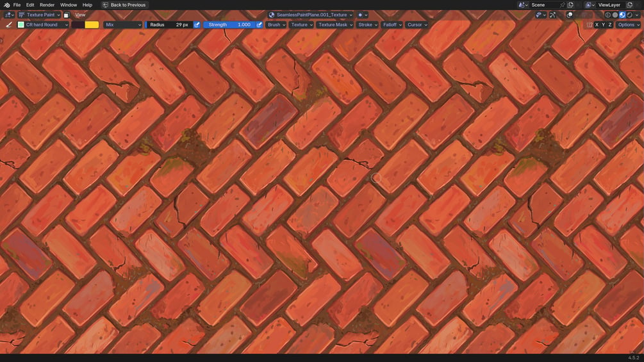Expand the Brush settings popover
Screen dimensions: 644x362
point(276,24)
